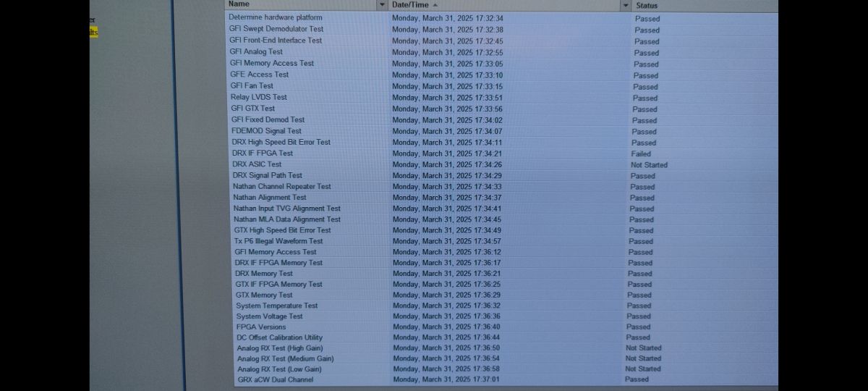Select the 'Tx P6 Illegal Waveform Test' entry
Image resolution: width=868 pixels, height=391 pixels.
[x=278, y=241]
